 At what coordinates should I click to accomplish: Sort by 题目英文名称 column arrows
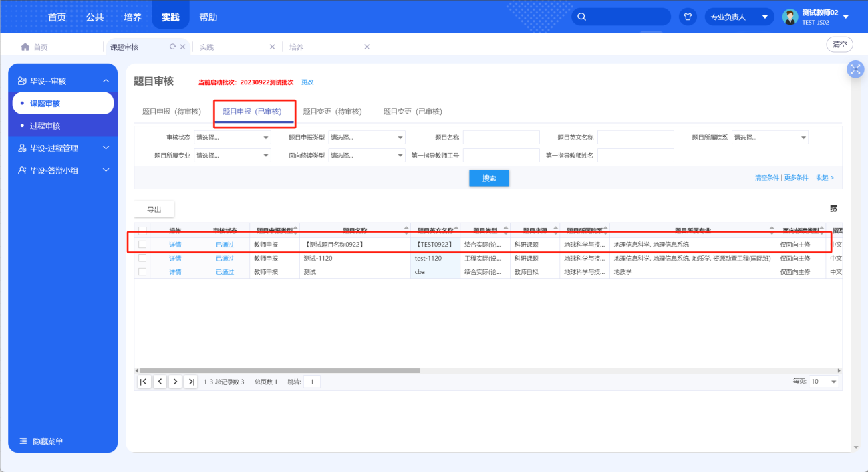[x=456, y=230]
